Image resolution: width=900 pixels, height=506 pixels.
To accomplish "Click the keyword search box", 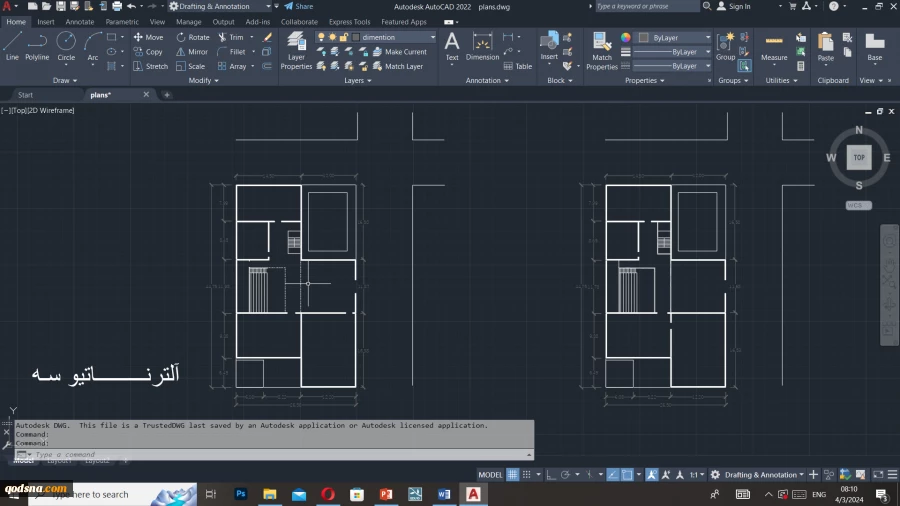I will point(646,6).
